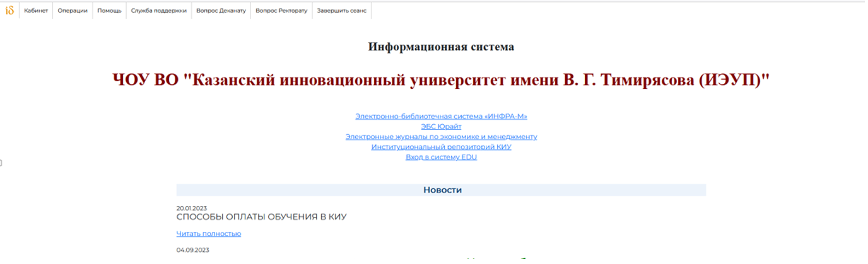The height and width of the screenshot is (264, 868).
Task: Open the Кабинет menu
Action: pyautogui.click(x=36, y=11)
